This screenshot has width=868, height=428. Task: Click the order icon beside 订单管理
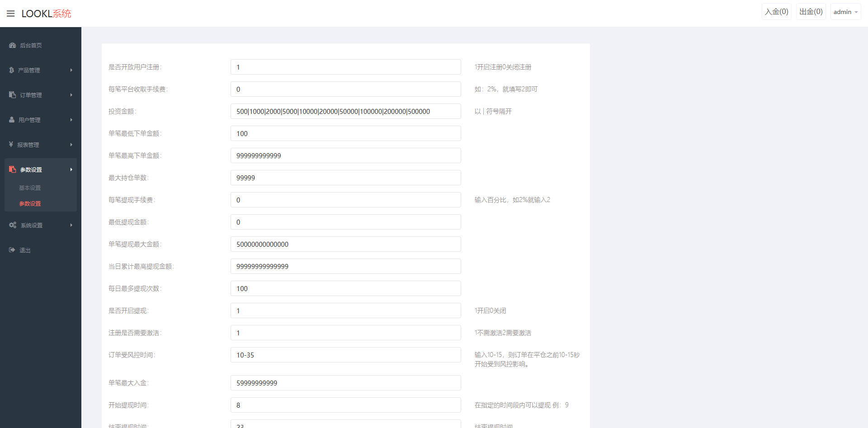12,95
